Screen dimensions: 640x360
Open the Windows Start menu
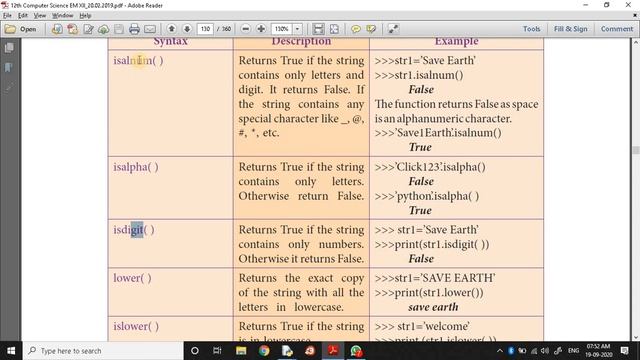(x=11, y=351)
